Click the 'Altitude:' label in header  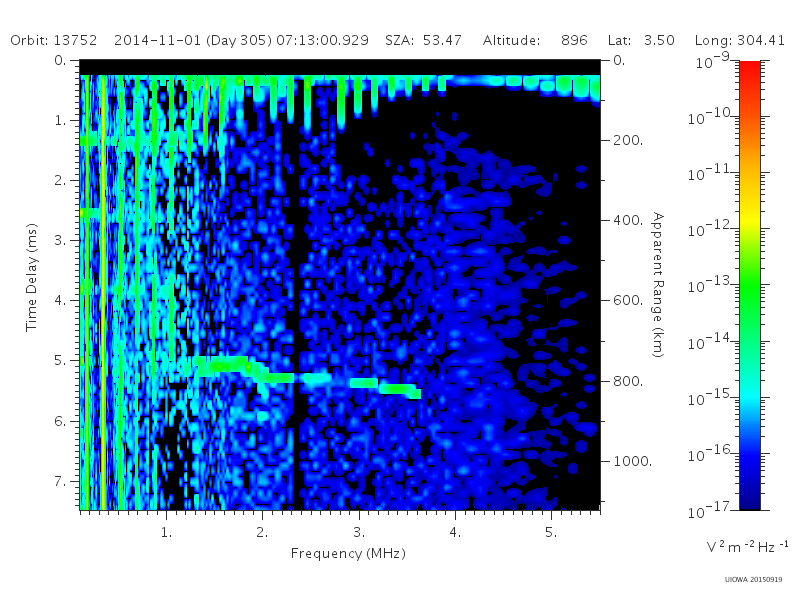coord(511,40)
